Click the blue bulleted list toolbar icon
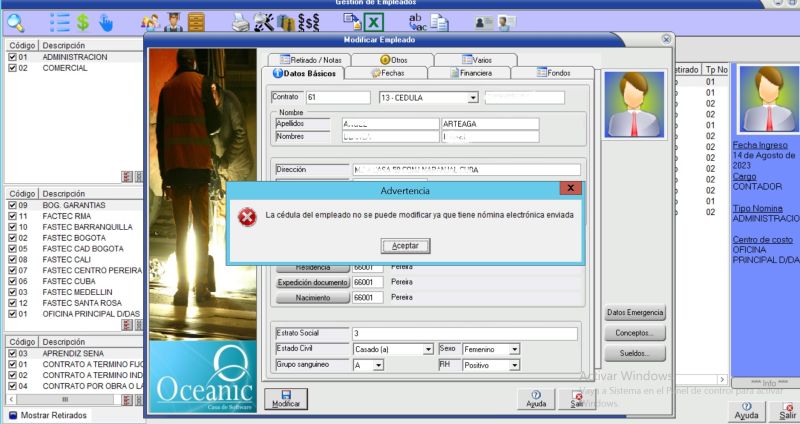800x424 pixels. click(60, 21)
